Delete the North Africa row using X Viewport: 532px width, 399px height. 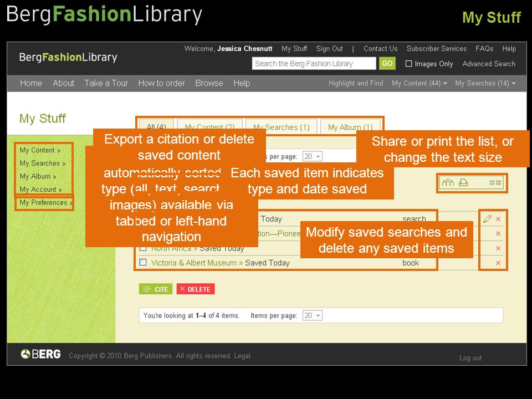tap(498, 248)
